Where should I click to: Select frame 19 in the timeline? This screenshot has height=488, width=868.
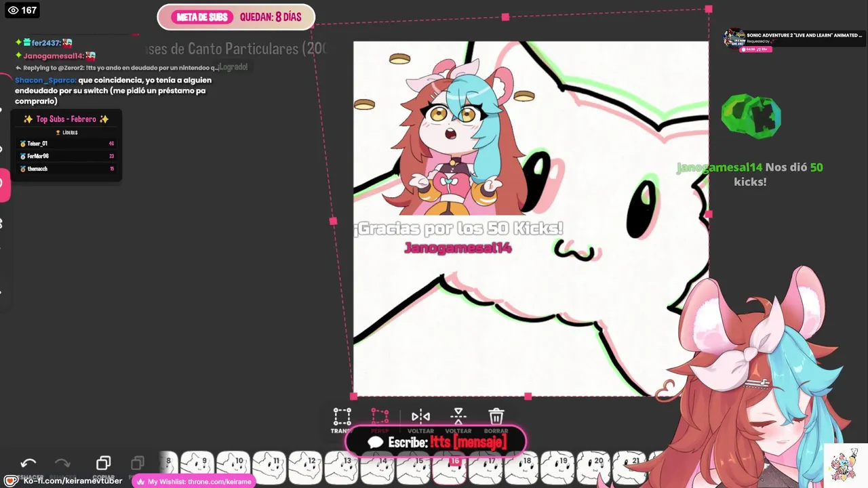click(557, 468)
